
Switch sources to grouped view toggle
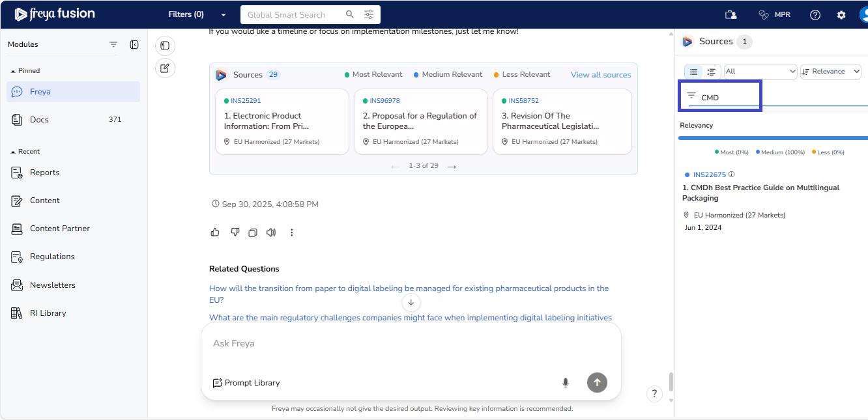pyautogui.click(x=712, y=72)
